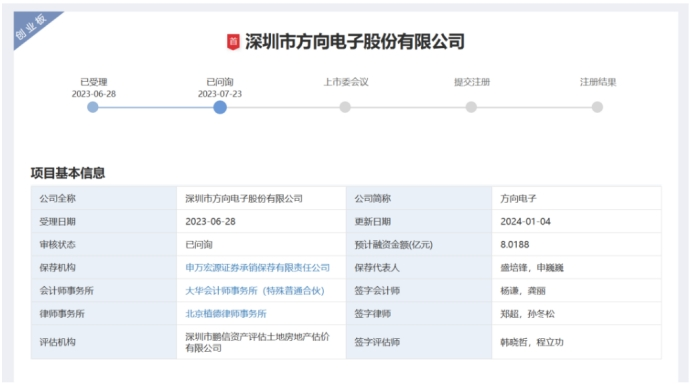The width and height of the screenshot is (693, 385).
Task: Click the 2024-01-04 value cell
Action: click(577, 221)
